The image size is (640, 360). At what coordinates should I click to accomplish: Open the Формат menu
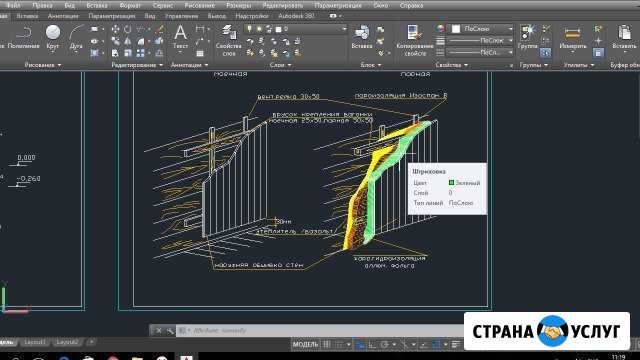tap(129, 5)
